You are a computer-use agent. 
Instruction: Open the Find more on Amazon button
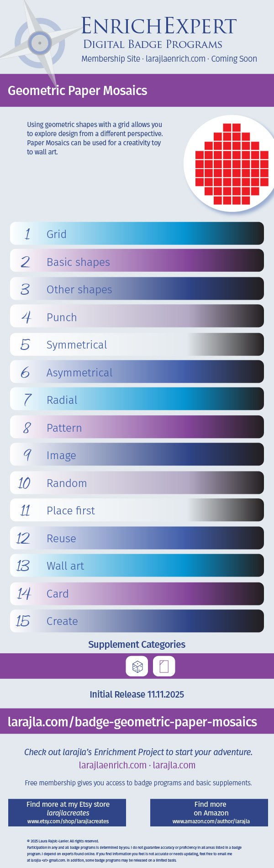click(210, 813)
